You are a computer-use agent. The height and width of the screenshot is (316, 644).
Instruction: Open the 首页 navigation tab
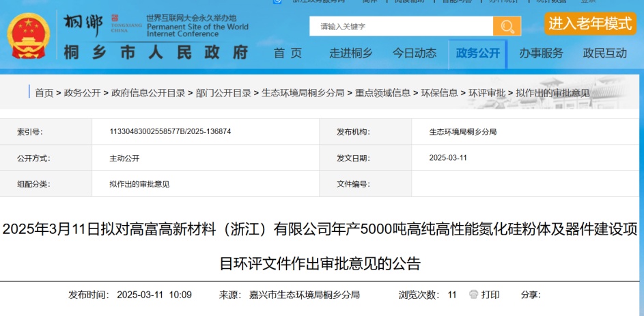coord(288,53)
